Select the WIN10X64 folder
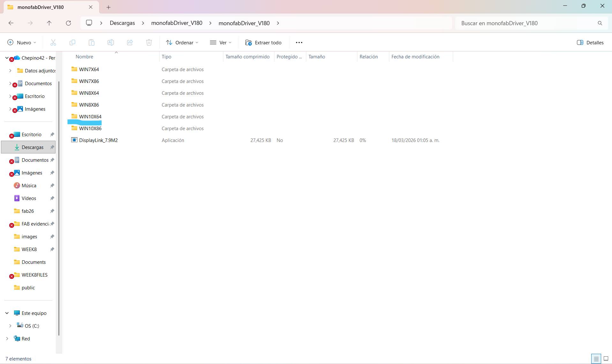 (x=90, y=117)
